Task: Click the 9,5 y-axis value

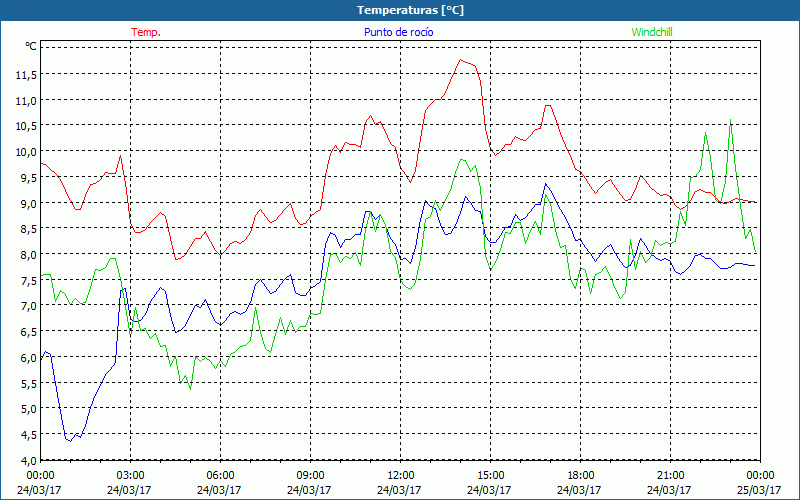Action: (x=29, y=178)
